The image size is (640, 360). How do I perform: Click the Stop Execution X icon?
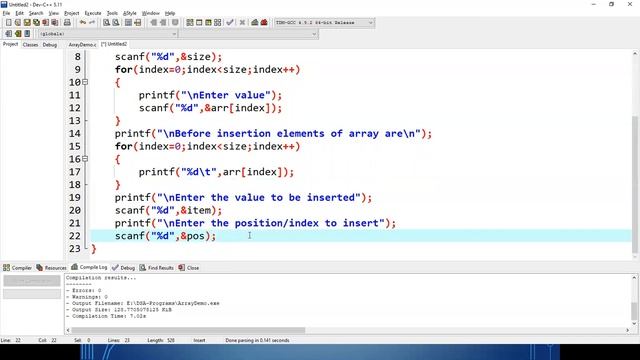click(x=242, y=22)
